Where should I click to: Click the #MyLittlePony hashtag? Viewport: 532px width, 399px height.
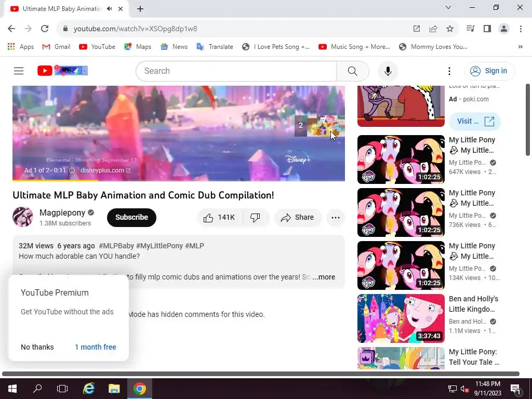(159, 246)
